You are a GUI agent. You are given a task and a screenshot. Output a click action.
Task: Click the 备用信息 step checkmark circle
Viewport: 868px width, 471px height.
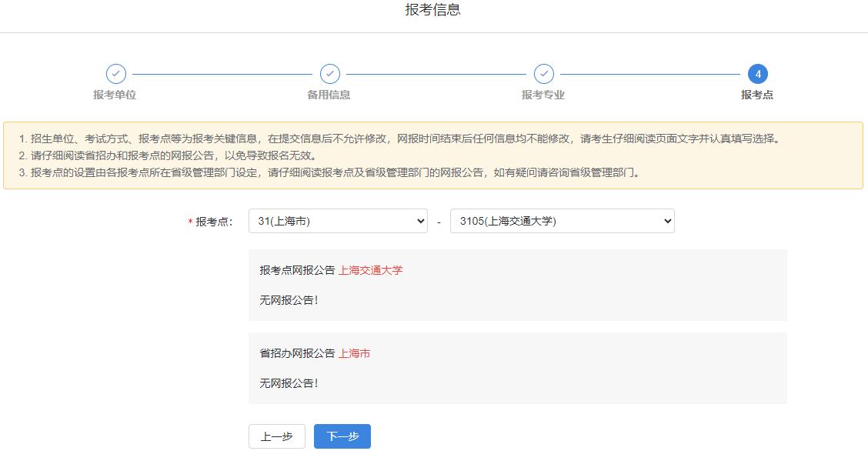330,74
